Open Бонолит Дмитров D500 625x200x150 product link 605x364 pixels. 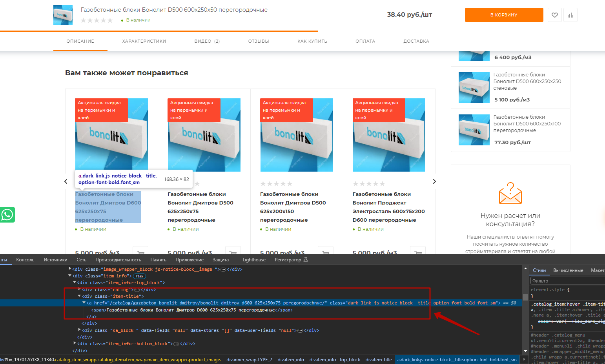[293, 207]
